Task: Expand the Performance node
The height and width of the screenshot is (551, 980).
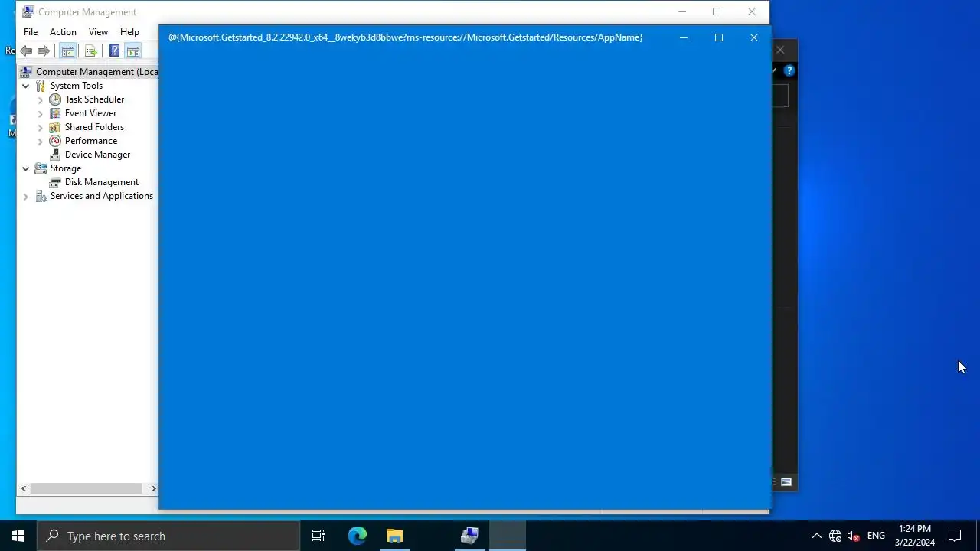Action: click(x=41, y=141)
